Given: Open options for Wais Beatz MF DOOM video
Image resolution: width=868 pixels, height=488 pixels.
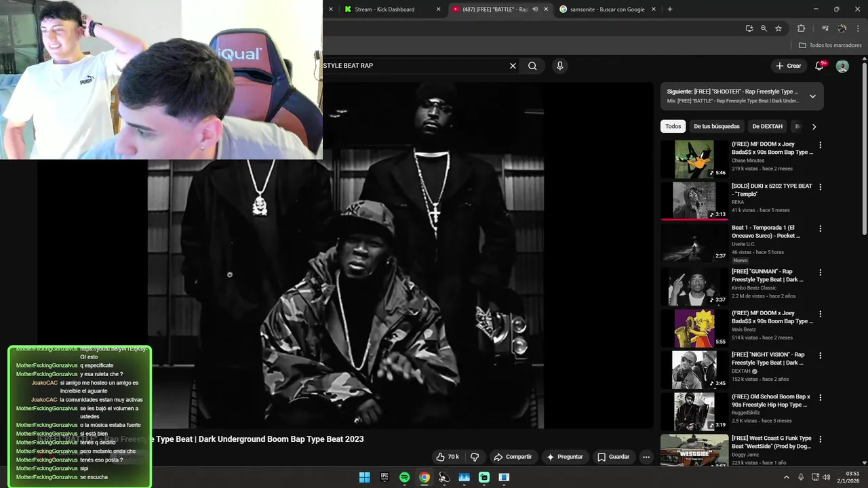Looking at the screenshot, I should pos(820,314).
